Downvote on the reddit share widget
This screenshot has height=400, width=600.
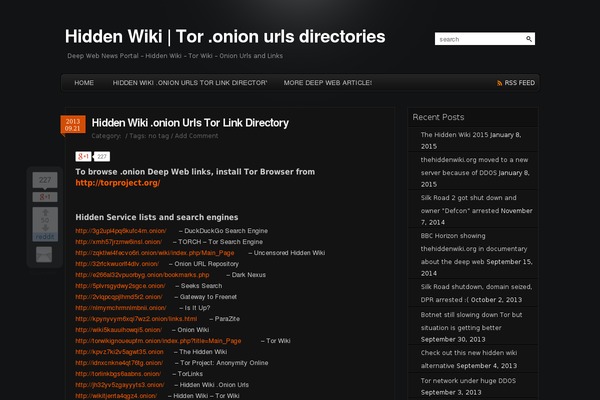[45, 228]
